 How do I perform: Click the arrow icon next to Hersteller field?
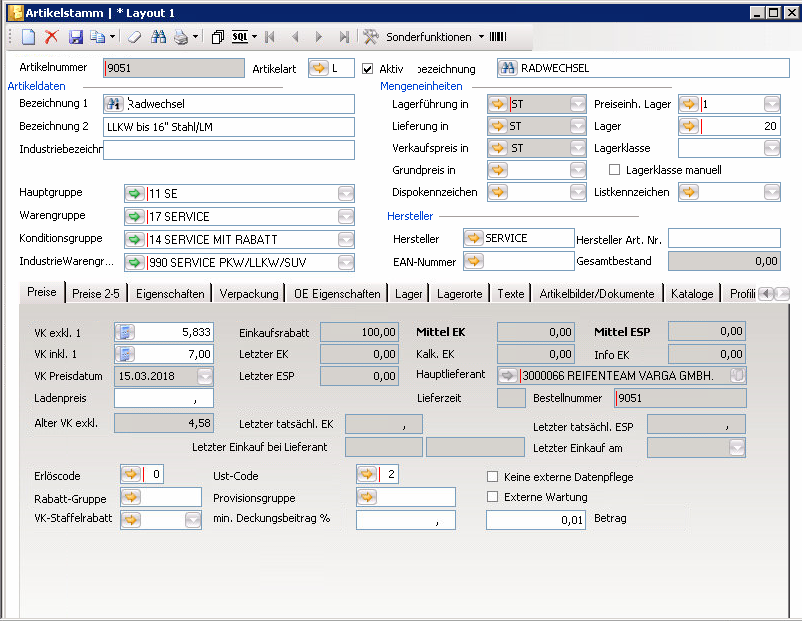pyautogui.click(x=474, y=238)
